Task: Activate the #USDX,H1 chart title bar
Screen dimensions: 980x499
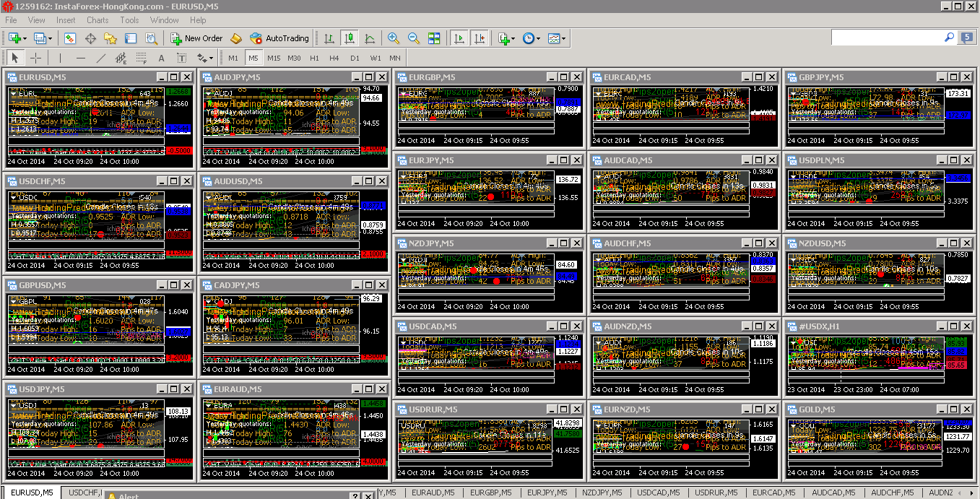Action: click(878, 326)
